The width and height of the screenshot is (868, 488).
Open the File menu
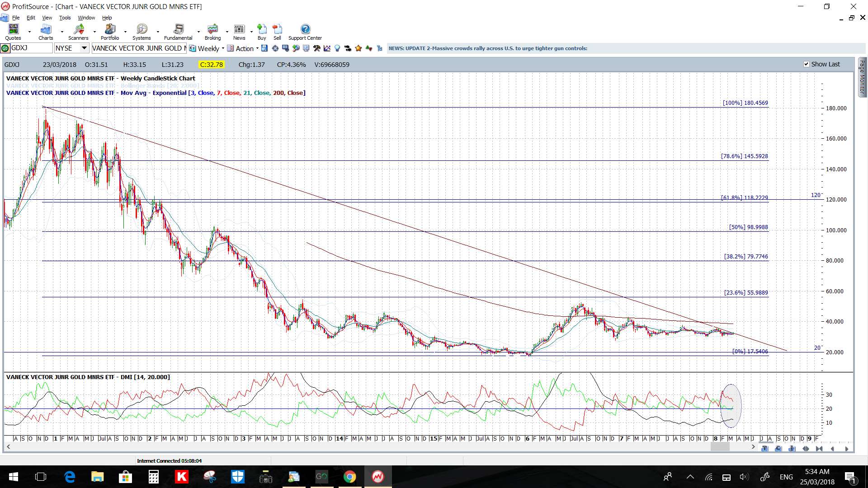click(16, 18)
